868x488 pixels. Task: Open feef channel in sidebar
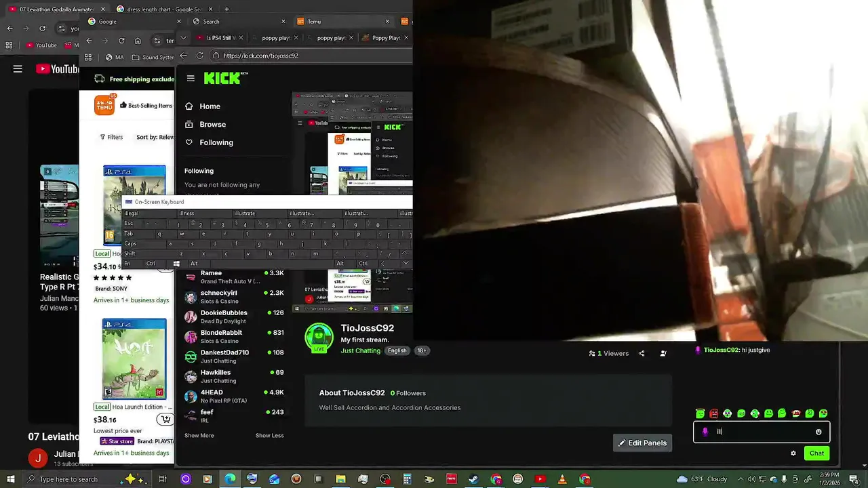(x=234, y=415)
